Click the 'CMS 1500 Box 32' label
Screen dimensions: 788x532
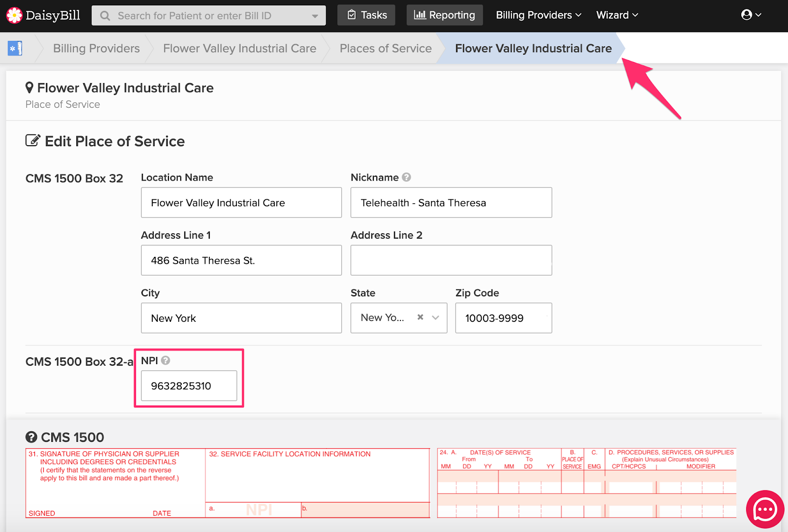[x=74, y=178]
